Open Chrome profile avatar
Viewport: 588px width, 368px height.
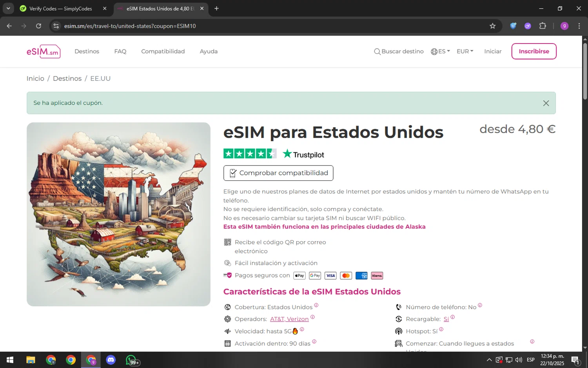coord(564,26)
